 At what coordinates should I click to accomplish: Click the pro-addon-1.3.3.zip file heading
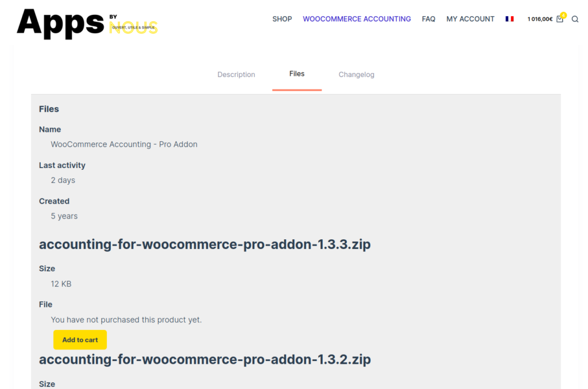tap(204, 244)
